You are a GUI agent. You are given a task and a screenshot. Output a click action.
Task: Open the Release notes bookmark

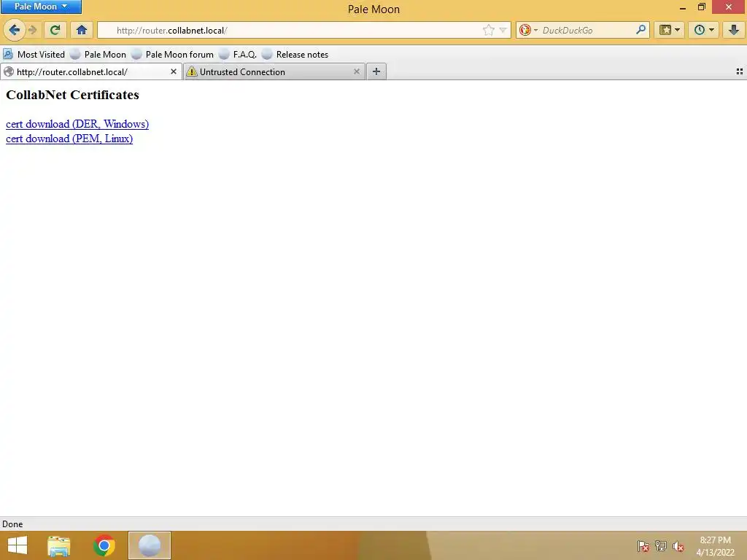coord(295,54)
